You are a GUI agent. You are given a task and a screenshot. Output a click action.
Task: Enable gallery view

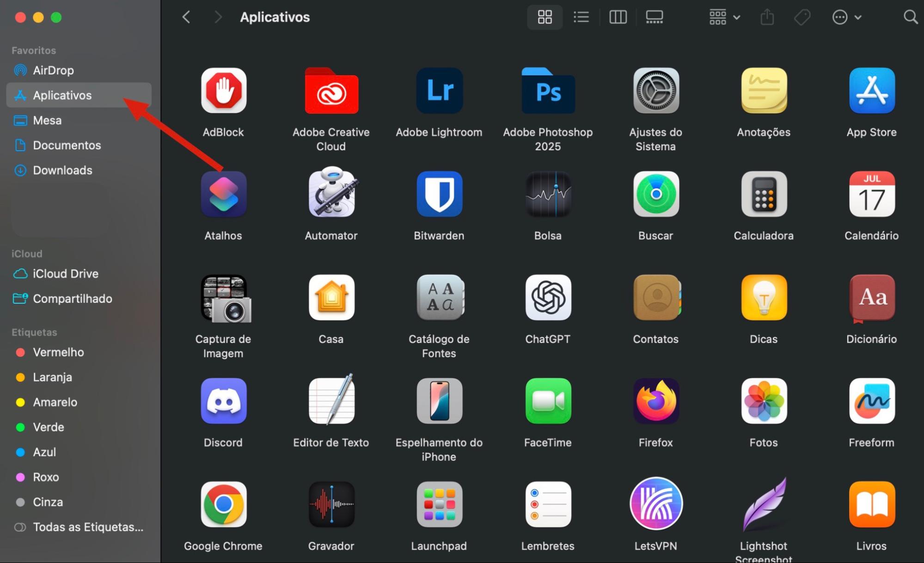coord(655,17)
